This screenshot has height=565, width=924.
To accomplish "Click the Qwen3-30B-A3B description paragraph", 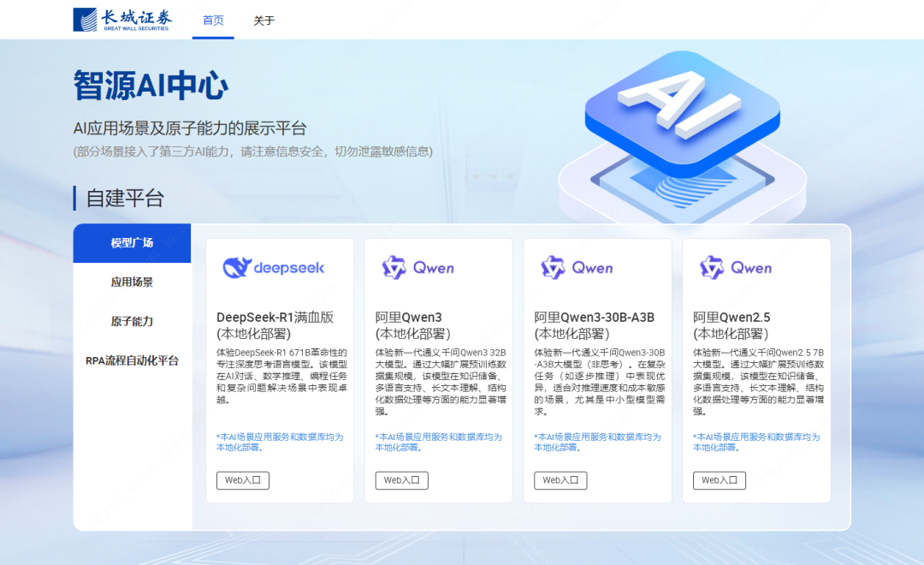I will point(599,382).
